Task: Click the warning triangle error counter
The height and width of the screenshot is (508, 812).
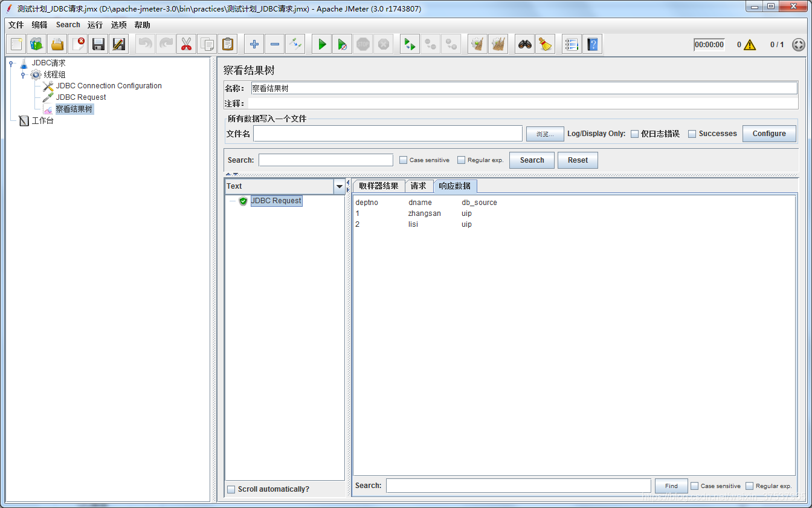Action: [x=750, y=45]
